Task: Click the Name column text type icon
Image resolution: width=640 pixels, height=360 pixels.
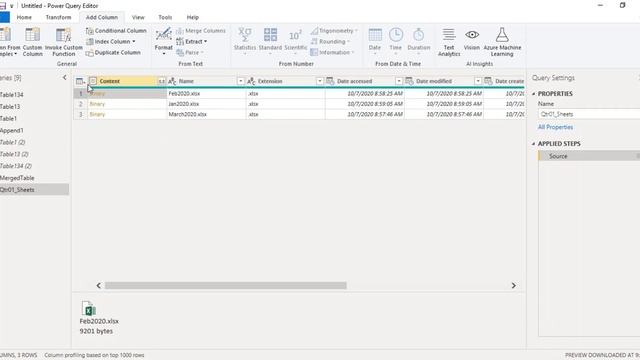Action: point(172,81)
